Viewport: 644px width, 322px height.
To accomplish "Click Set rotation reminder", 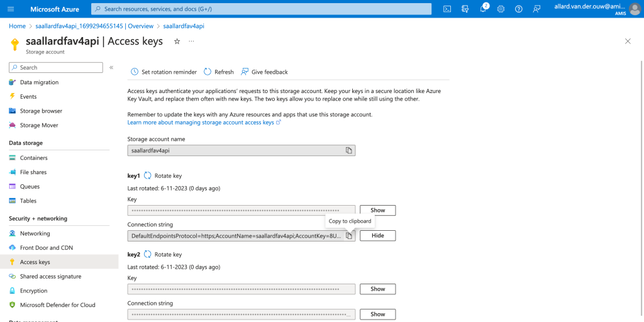I will [164, 72].
